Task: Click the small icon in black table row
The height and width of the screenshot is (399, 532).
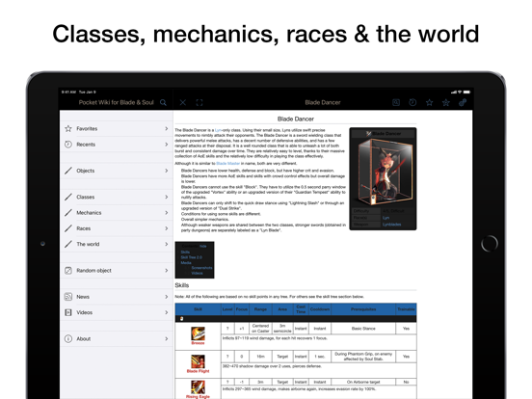Action: coord(181,319)
